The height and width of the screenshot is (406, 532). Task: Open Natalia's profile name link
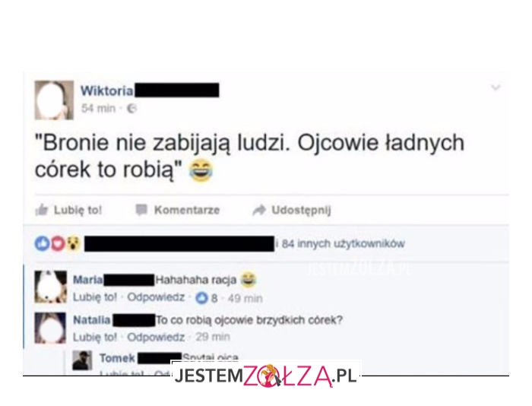92,320
